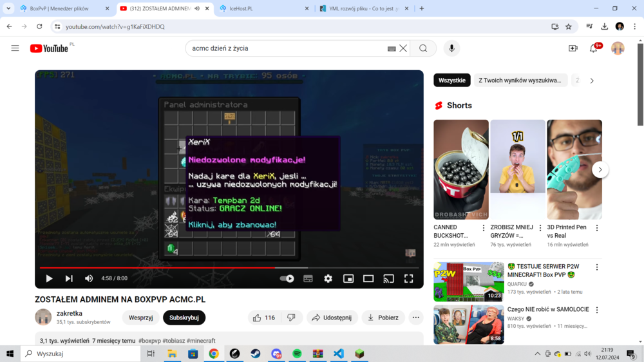The height and width of the screenshot is (362, 644).
Task: Open Spotify from the taskbar
Action: coord(297,354)
